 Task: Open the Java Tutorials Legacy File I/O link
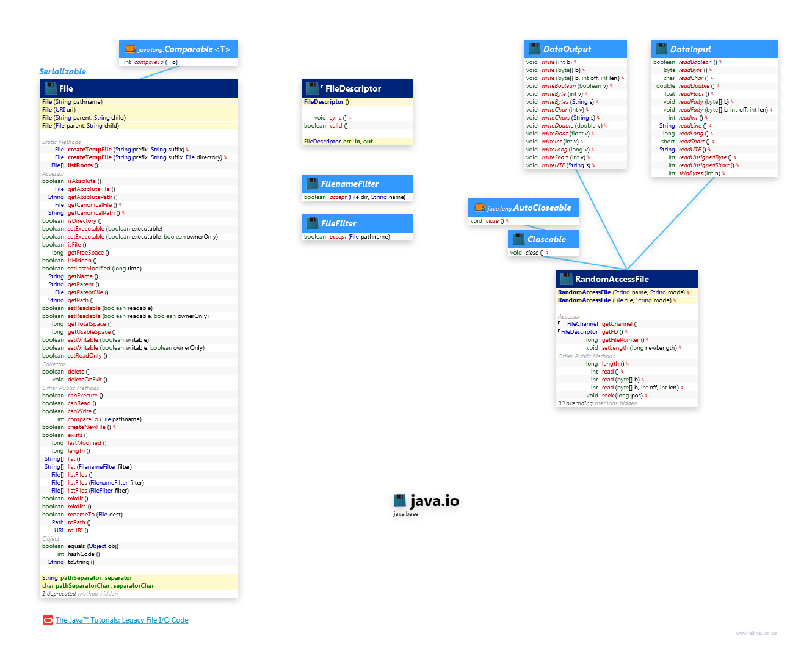[x=122, y=620]
